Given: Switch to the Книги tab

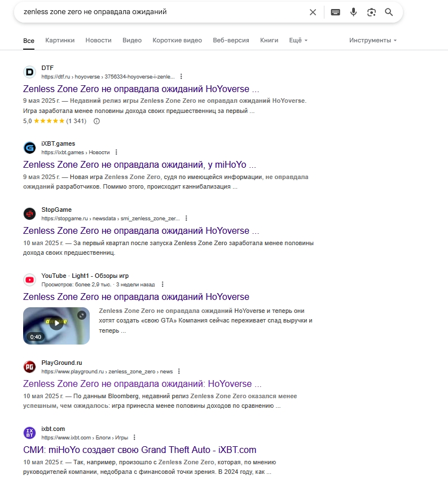Looking at the screenshot, I should 269,41.
